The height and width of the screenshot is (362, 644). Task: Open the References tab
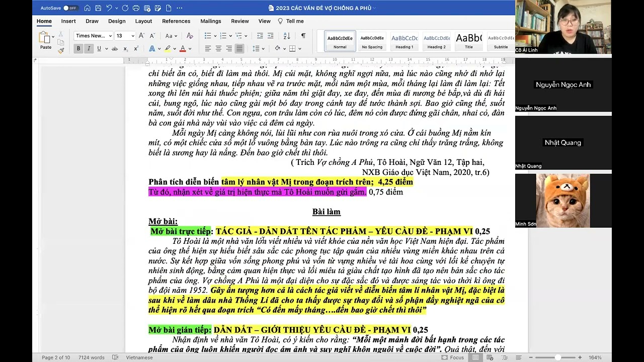(x=176, y=21)
